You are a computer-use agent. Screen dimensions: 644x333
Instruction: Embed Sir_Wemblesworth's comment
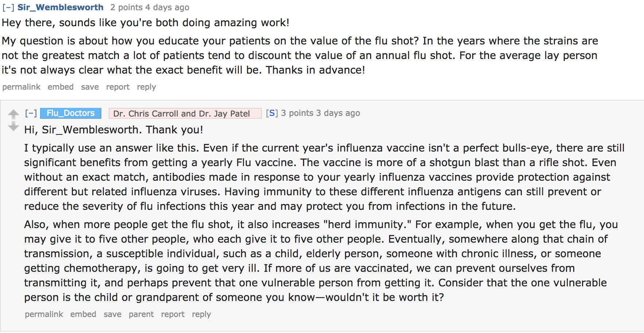click(x=61, y=87)
